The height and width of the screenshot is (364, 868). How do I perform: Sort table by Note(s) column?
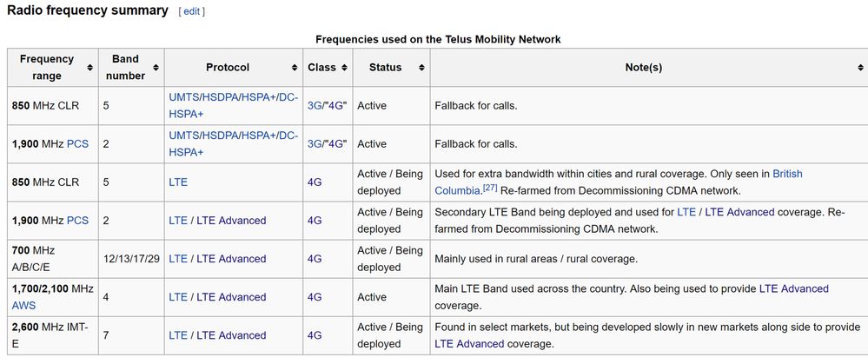pyautogui.click(x=858, y=68)
